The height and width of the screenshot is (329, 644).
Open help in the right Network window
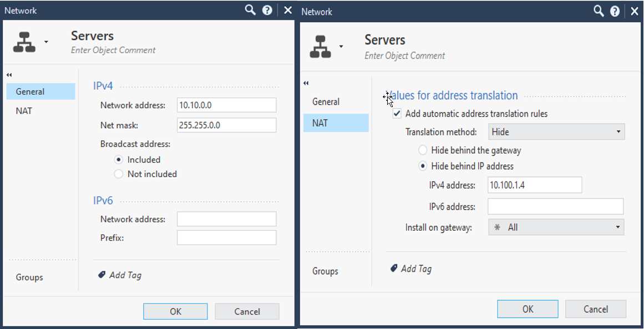tap(615, 11)
